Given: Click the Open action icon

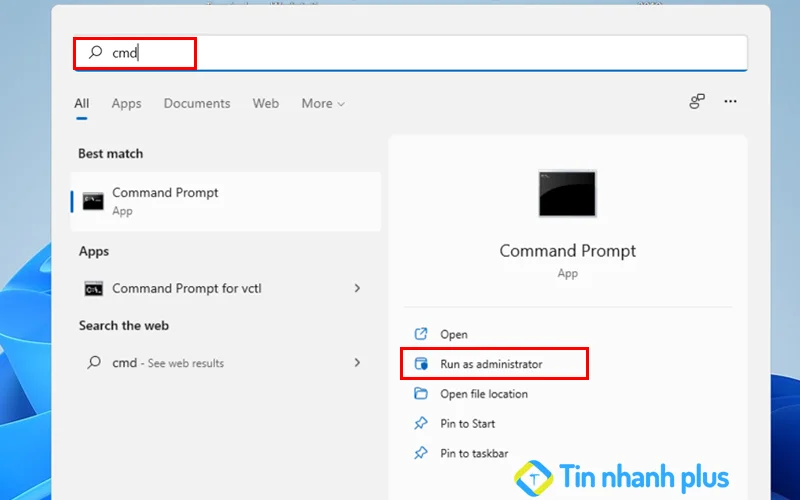Looking at the screenshot, I should [421, 334].
